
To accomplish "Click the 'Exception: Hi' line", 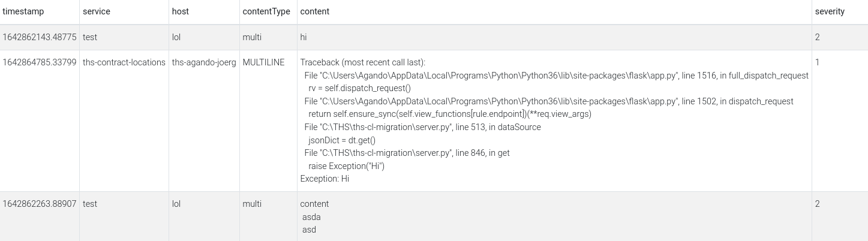I will click(325, 179).
